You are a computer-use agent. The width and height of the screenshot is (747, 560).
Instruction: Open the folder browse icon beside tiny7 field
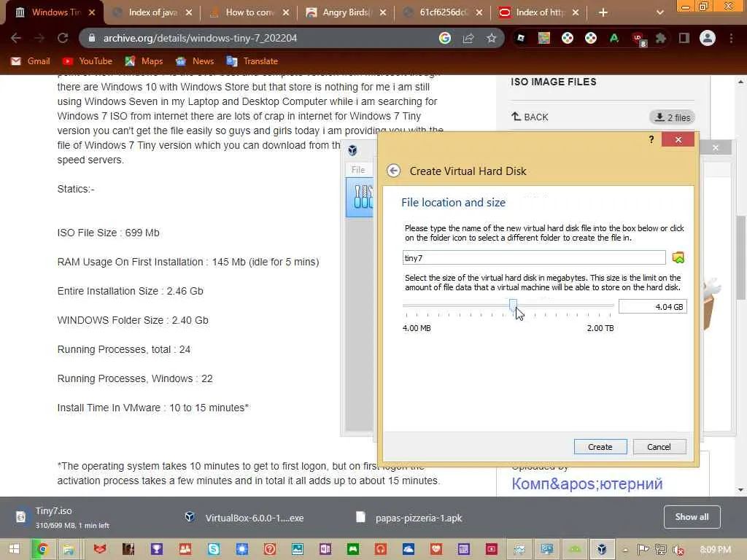678,257
